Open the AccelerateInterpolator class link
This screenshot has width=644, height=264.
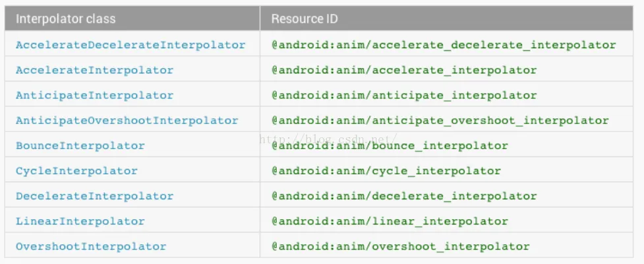94,71
